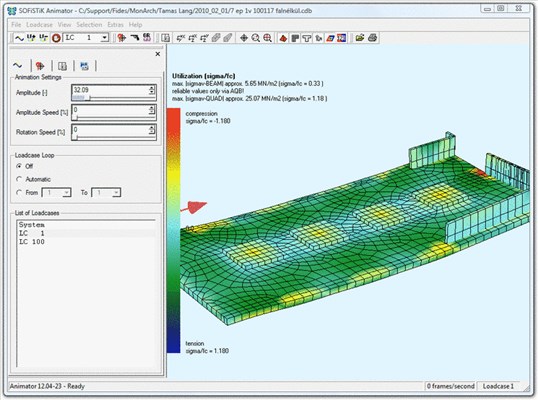Select the pan crosshair tool
This screenshot has height=400, width=538.
pos(244,38)
